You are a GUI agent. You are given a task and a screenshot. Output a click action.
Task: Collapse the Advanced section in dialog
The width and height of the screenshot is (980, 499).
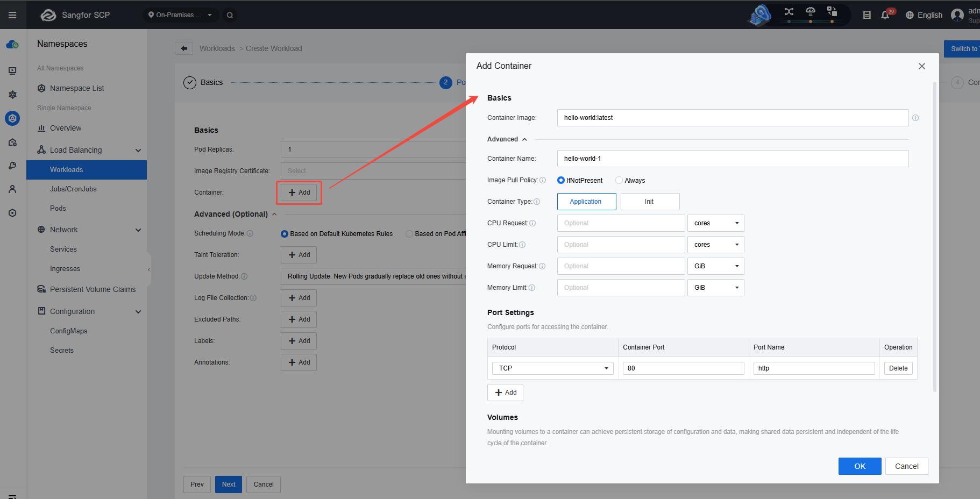pos(507,139)
